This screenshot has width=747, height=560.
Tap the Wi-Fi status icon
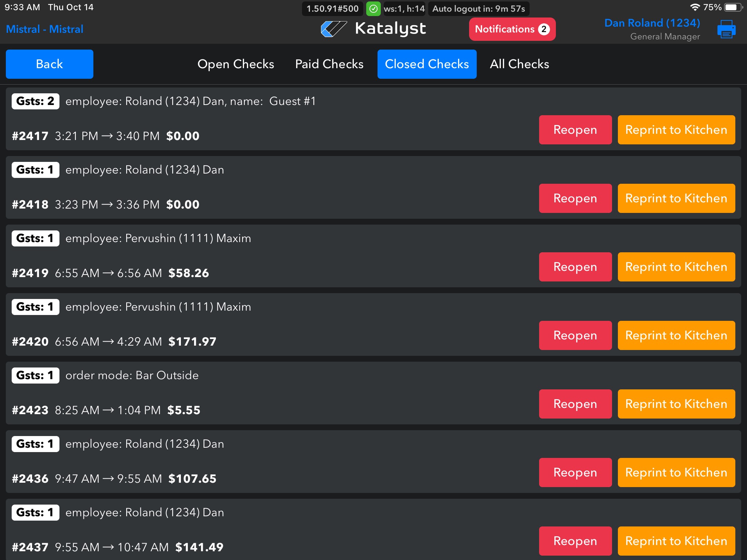(695, 7)
